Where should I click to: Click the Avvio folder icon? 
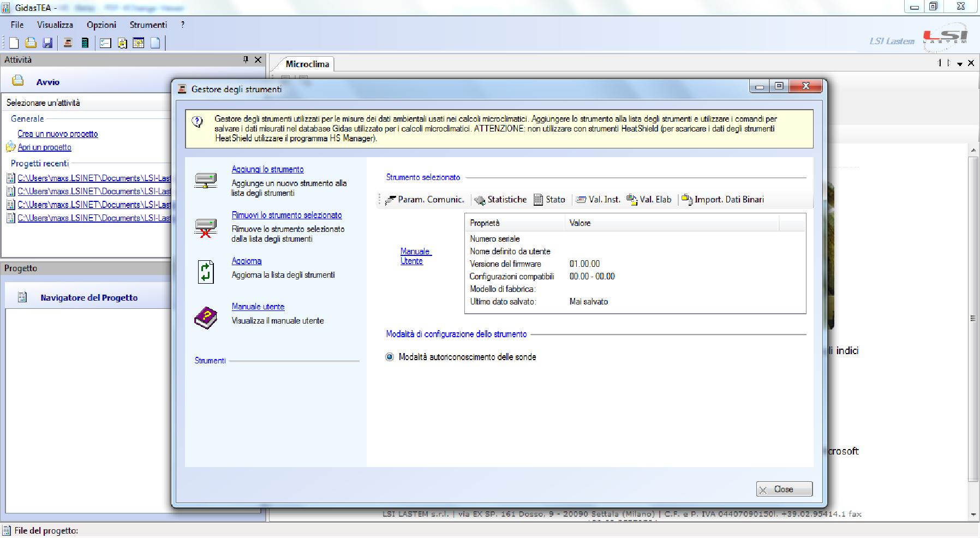click(x=18, y=81)
